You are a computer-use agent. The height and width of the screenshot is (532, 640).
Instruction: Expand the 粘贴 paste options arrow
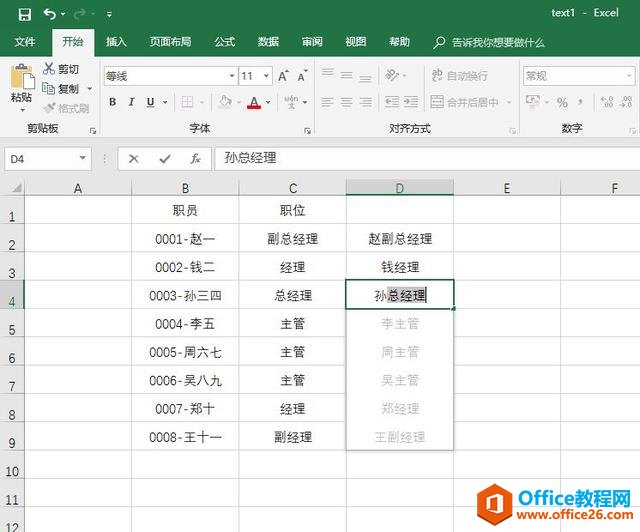pyautogui.click(x=22, y=110)
